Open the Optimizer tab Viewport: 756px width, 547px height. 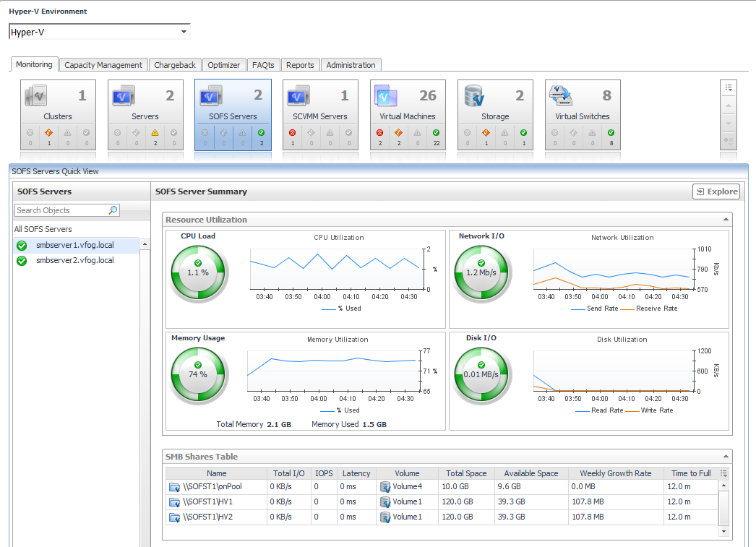(224, 65)
